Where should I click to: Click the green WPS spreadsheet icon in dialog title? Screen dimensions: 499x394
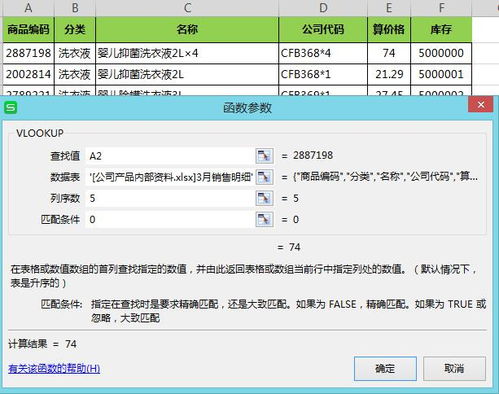[11, 108]
